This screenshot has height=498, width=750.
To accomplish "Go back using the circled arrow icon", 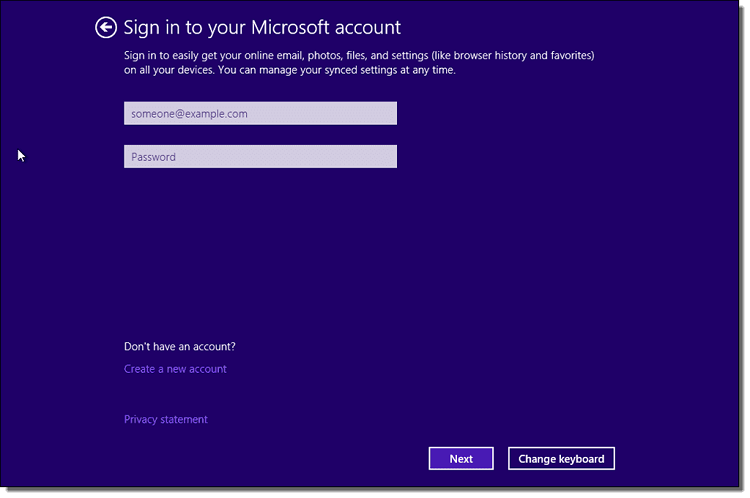I will click(x=106, y=27).
